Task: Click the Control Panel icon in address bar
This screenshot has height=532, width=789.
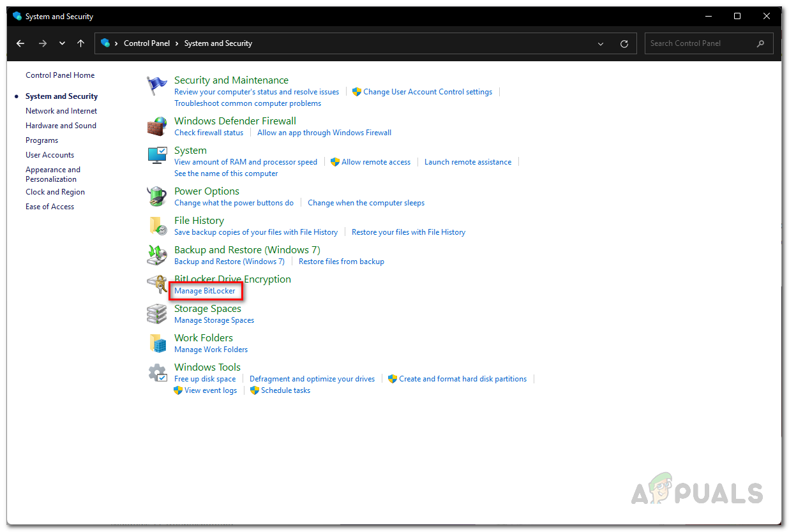Action: coord(105,43)
